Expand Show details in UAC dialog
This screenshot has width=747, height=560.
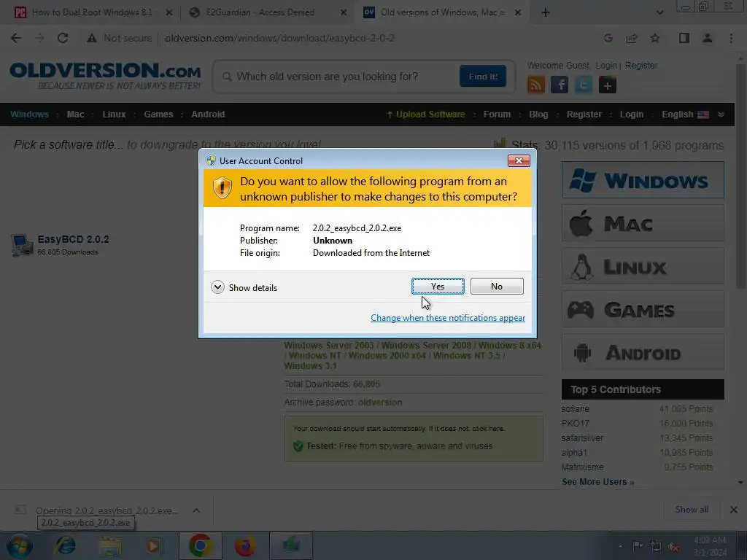point(244,287)
